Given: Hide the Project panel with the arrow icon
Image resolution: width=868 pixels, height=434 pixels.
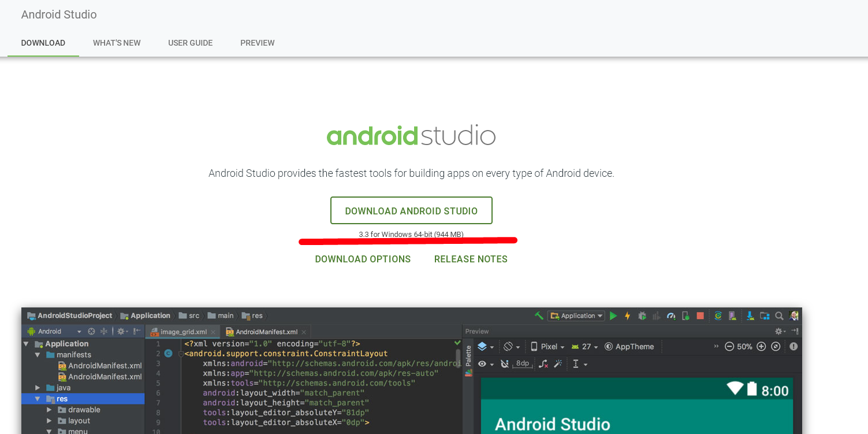Looking at the screenshot, I should coord(137,331).
